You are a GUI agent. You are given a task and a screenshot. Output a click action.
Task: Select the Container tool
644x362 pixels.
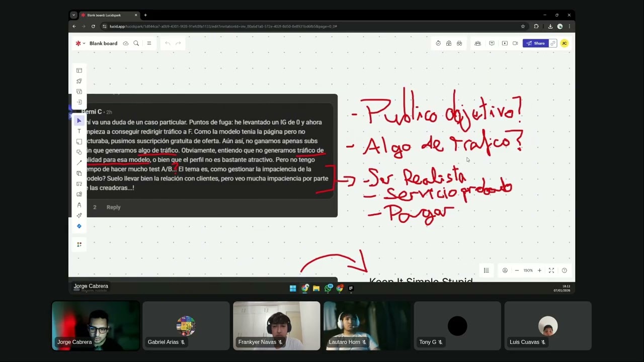(x=79, y=173)
